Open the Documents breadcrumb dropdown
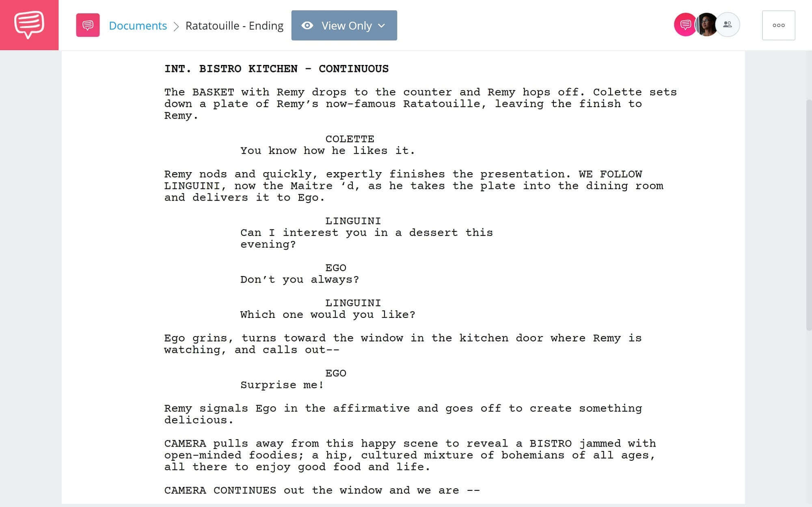This screenshot has width=812, height=507. pyautogui.click(x=137, y=24)
